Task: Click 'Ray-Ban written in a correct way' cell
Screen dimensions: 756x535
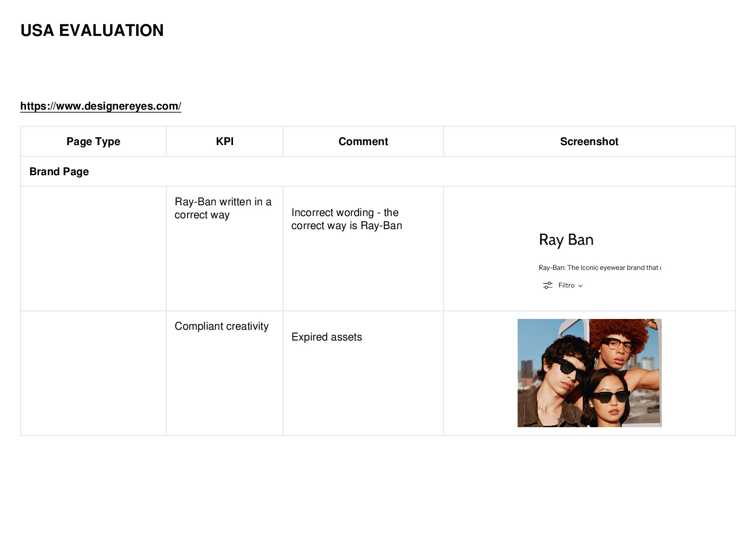Action: (224, 248)
